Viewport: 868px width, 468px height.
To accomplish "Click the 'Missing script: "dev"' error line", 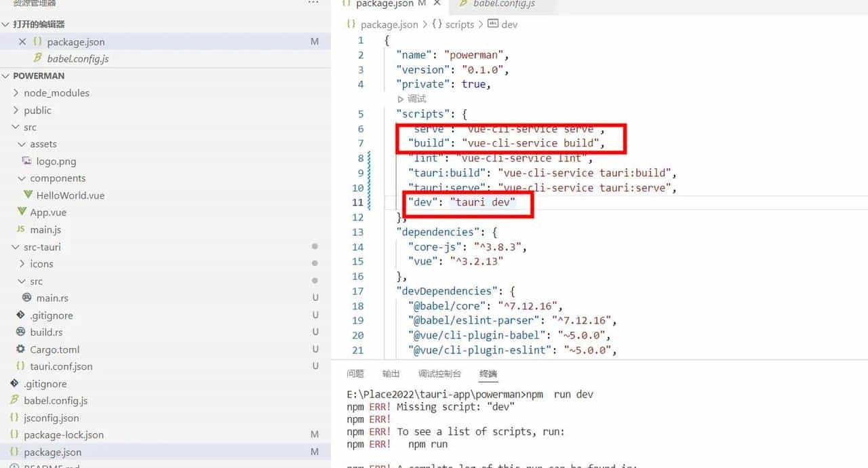I will coord(431,407).
